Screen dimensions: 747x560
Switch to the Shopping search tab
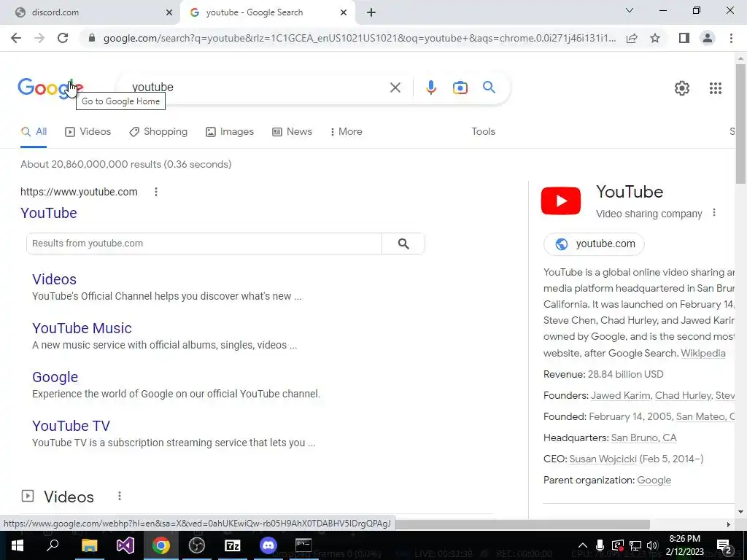158,132
